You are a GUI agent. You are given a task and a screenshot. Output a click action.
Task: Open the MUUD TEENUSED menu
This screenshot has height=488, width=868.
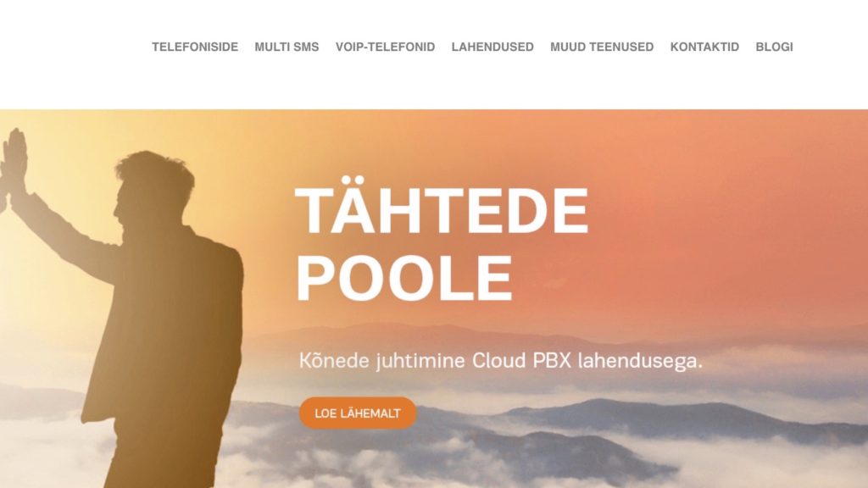pos(602,47)
